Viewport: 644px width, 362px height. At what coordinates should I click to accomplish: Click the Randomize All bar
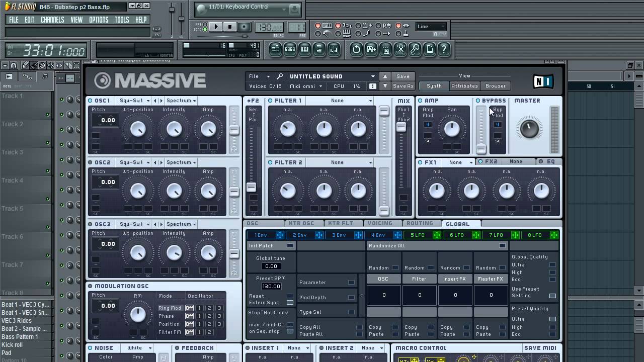(437, 246)
